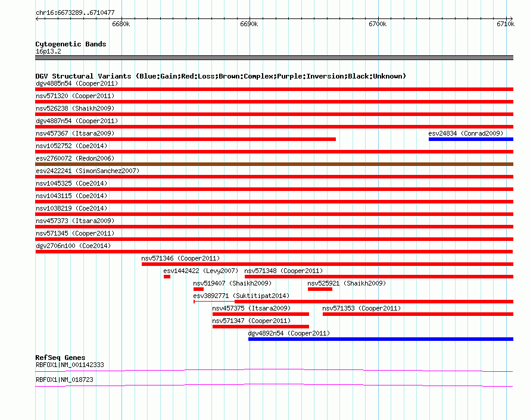Select nsv1043115 (Coe2014) label
530x420 pixels.
71,196
